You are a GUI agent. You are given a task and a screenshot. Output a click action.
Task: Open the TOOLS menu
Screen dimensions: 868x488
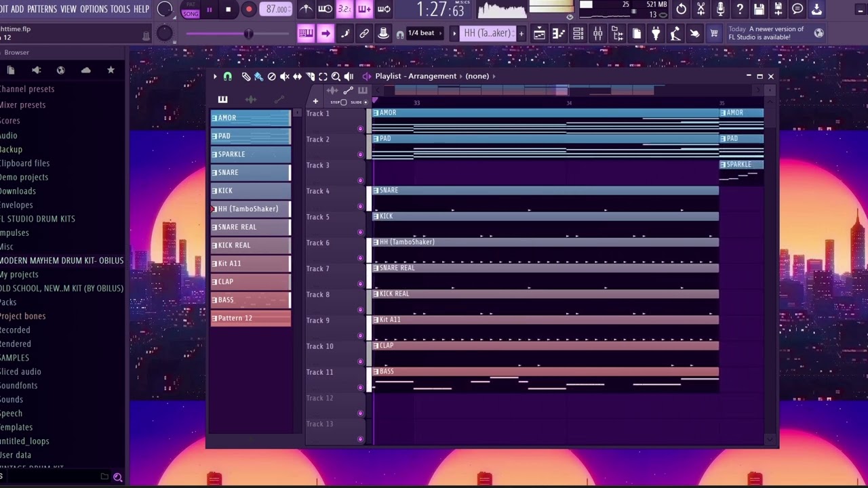[x=120, y=9]
